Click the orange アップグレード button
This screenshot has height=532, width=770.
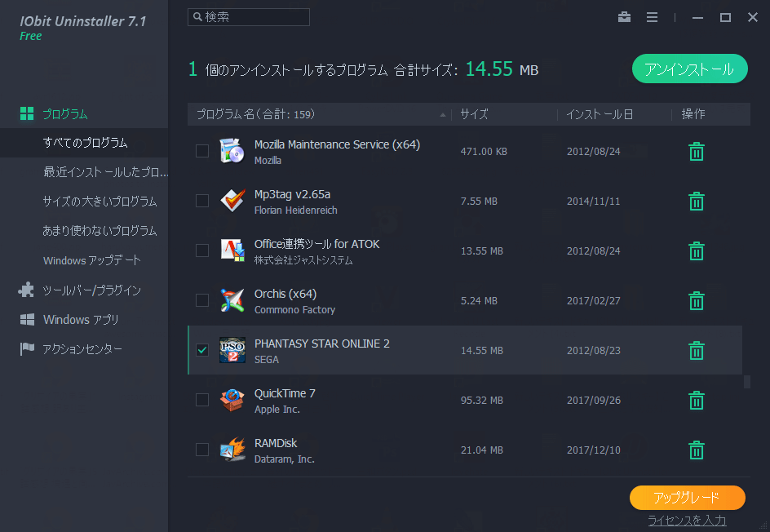(687, 498)
